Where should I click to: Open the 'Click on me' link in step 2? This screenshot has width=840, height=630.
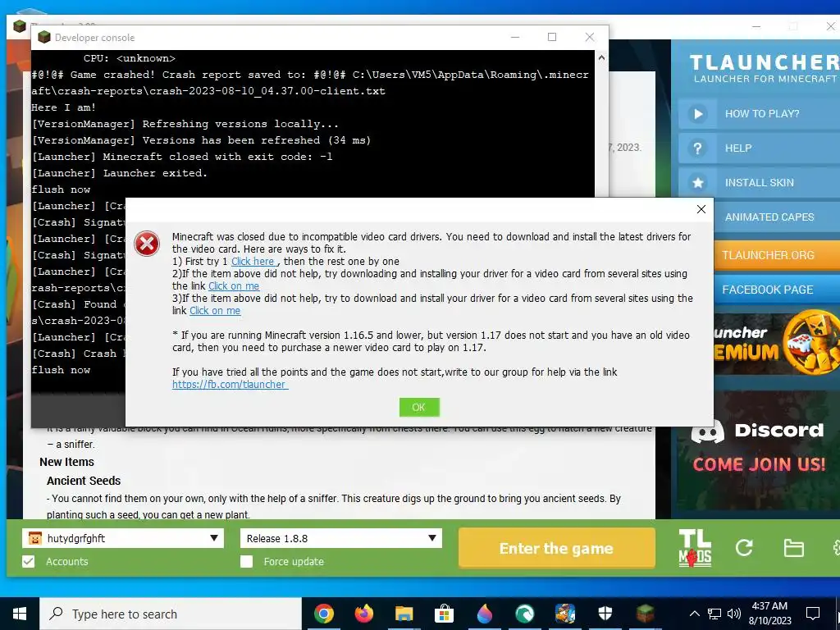coord(234,286)
